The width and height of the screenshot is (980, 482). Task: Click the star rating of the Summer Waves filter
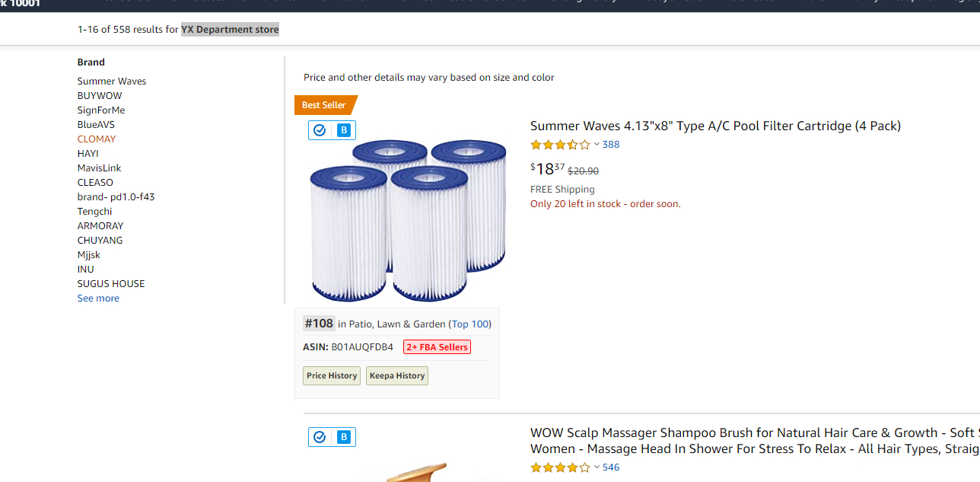click(x=560, y=145)
